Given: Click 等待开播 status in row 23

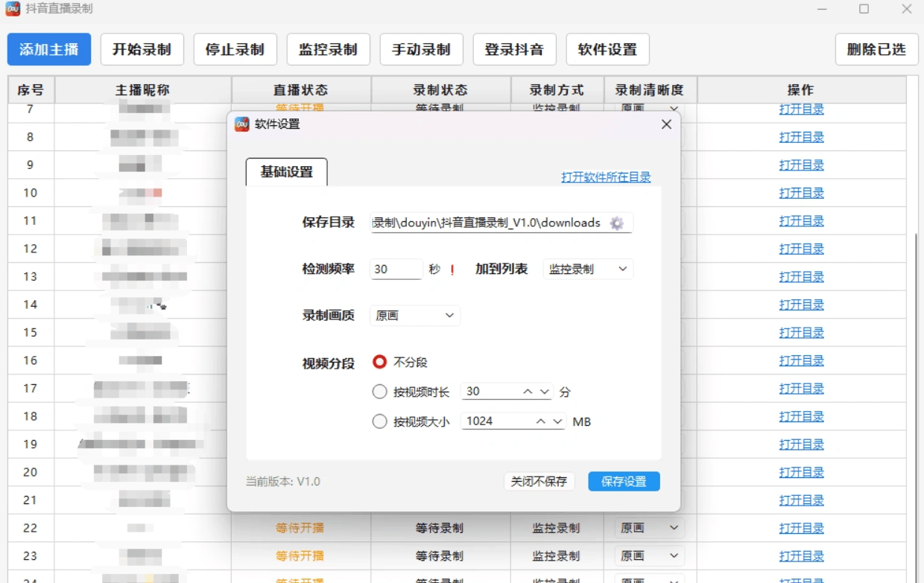Looking at the screenshot, I should 300,555.
